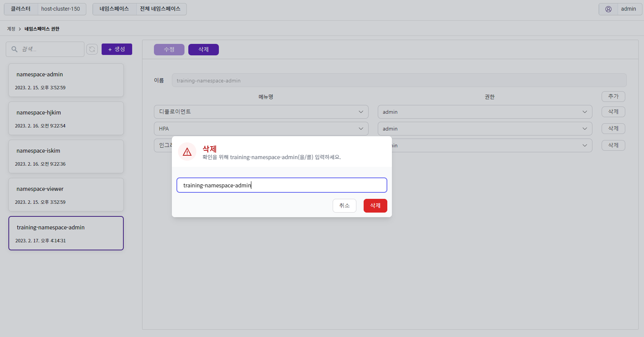Open permission dropdown in 디플로이먼트 row
The image size is (644, 337).
click(x=485, y=112)
